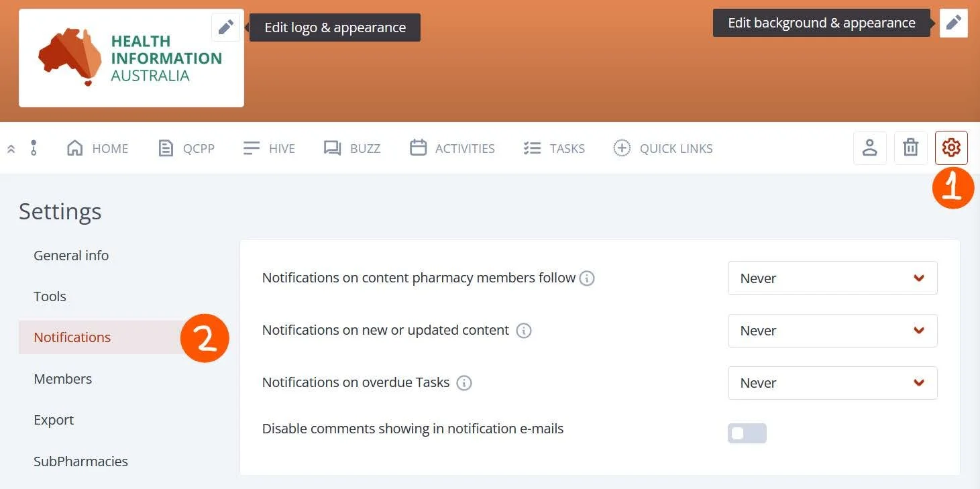This screenshot has width=980, height=489.
Task: Click info icon beside new or updated content
Action: (x=524, y=331)
